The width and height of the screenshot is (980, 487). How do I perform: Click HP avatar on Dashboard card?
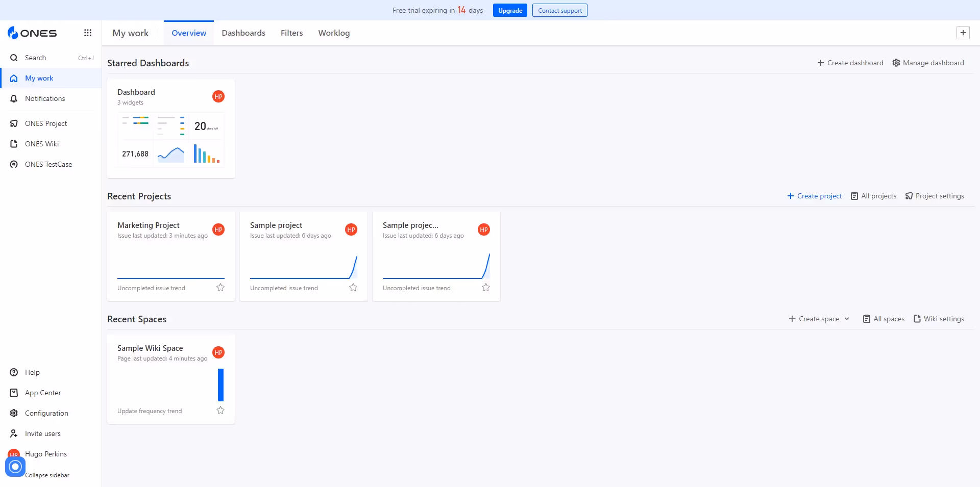pos(218,96)
